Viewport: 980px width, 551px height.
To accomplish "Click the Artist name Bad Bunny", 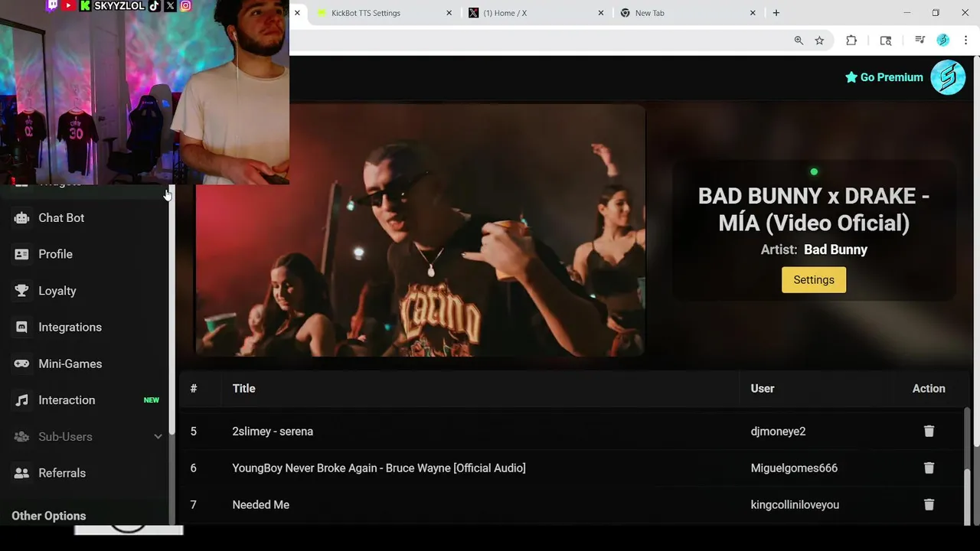I will click(x=835, y=249).
